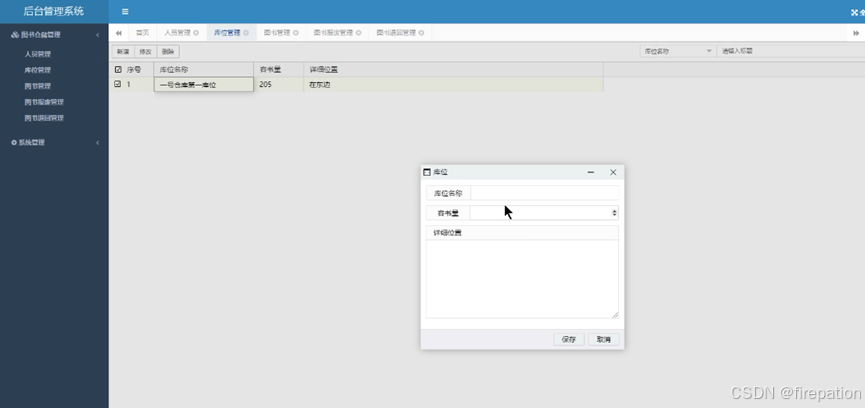Screen dimensions: 865x408
Task: Focus the 请输入标题 search input
Action: pos(791,51)
